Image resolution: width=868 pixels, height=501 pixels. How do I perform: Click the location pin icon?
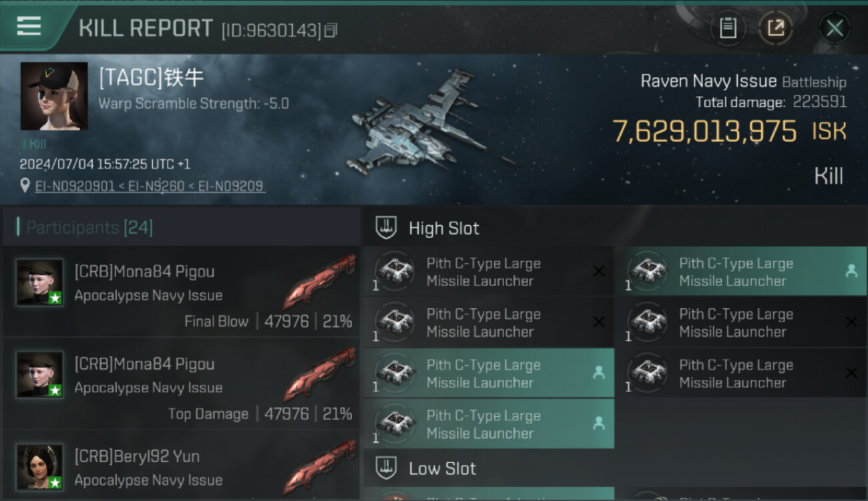tap(25, 186)
